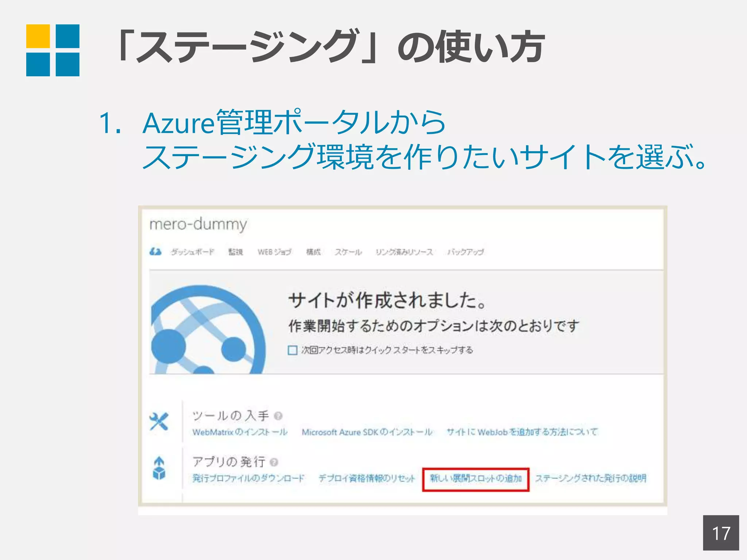
Task: Open ステージングされた発行の説明 link
Action: pos(591,478)
